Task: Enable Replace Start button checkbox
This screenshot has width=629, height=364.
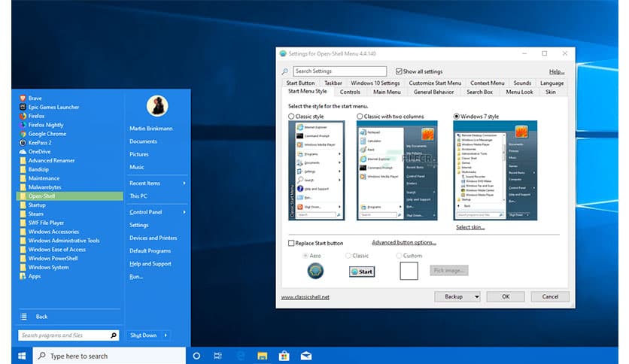Action: [x=292, y=243]
